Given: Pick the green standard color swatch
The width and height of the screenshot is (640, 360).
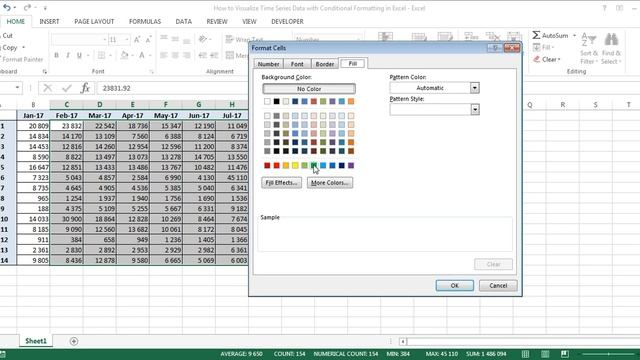Looking at the screenshot, I should (x=313, y=165).
